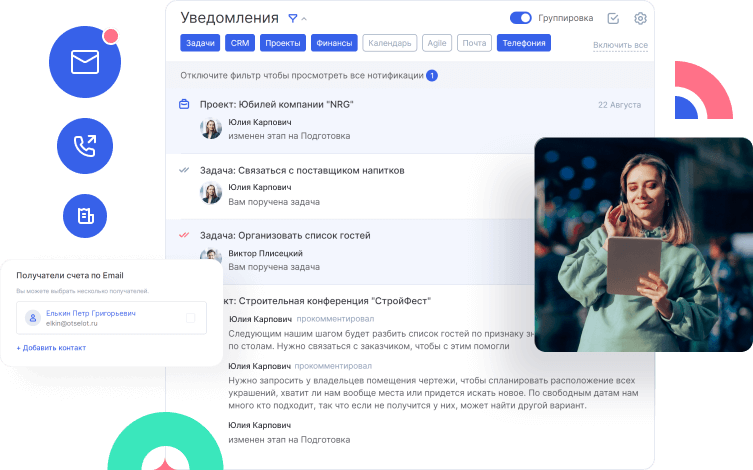This screenshot has width=753, height=470.
Task: Select the Финансы filter tab
Action: click(x=333, y=43)
